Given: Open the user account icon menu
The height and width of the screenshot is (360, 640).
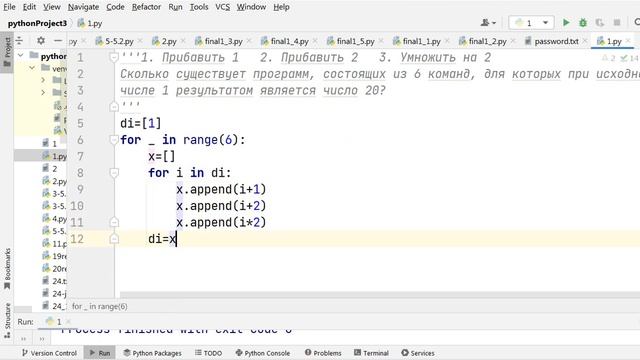Looking at the screenshot, I should 488,23.
